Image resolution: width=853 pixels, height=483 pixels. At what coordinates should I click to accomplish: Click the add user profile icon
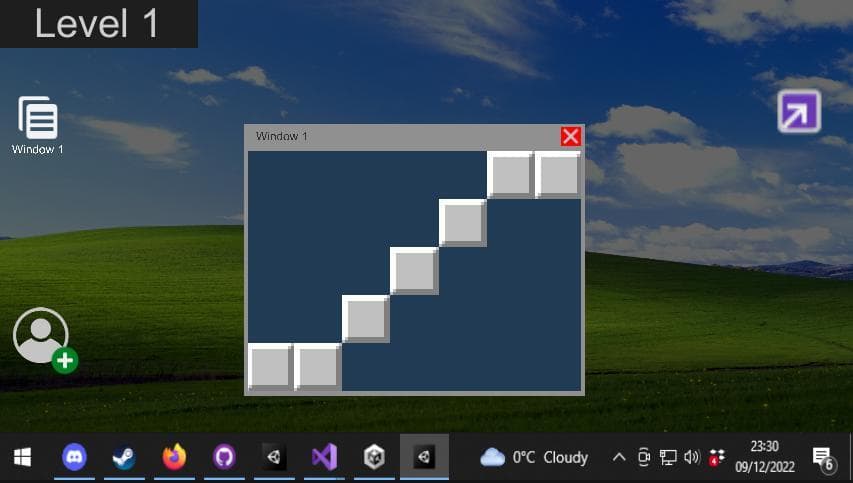click(45, 340)
